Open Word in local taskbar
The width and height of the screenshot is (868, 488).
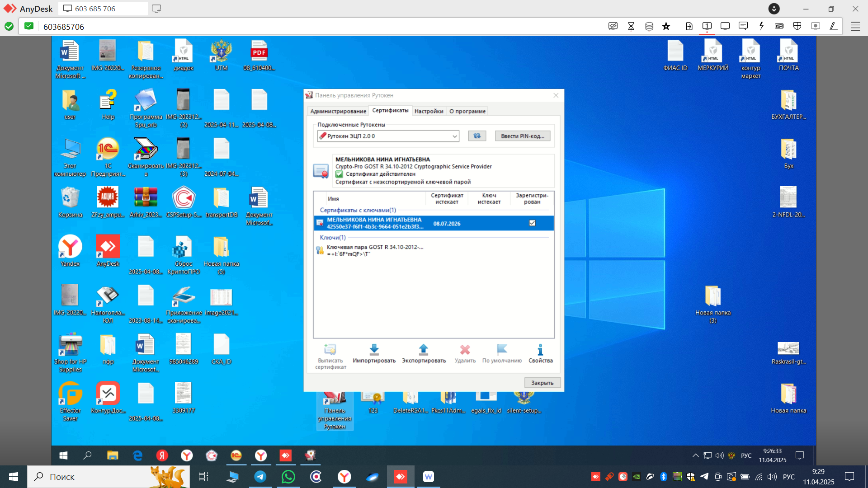tap(428, 477)
